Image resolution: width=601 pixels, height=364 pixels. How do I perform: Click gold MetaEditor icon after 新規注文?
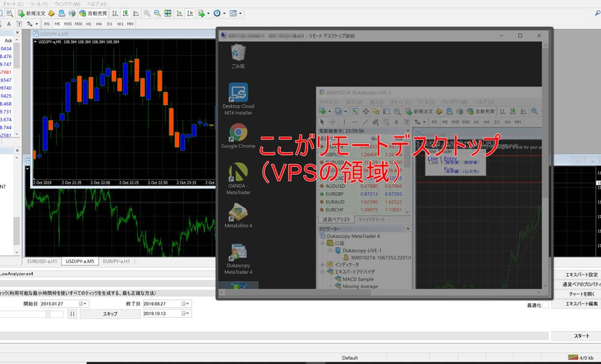pos(51,13)
